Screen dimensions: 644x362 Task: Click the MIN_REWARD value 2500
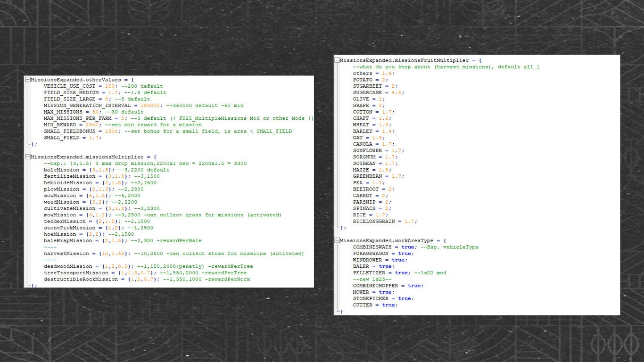click(92, 125)
